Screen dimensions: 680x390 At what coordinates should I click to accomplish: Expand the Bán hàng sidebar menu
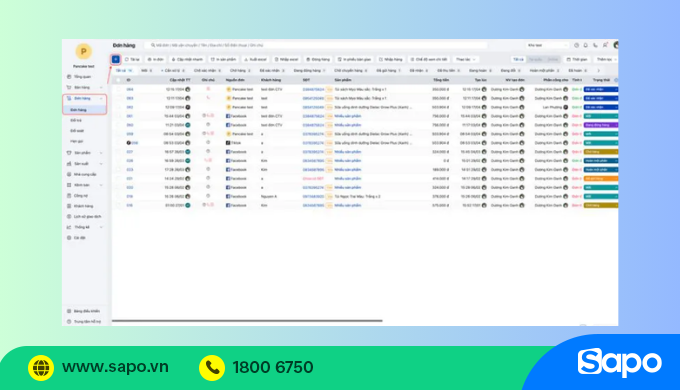85,88
